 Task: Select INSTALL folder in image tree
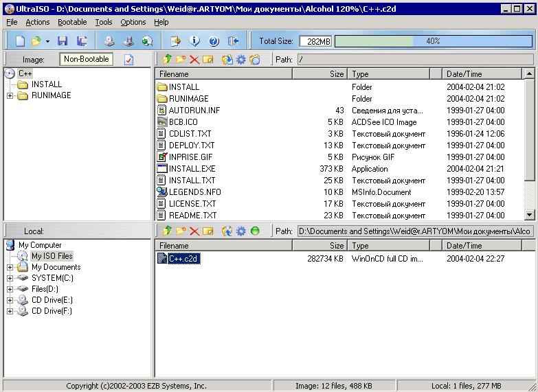47,84
